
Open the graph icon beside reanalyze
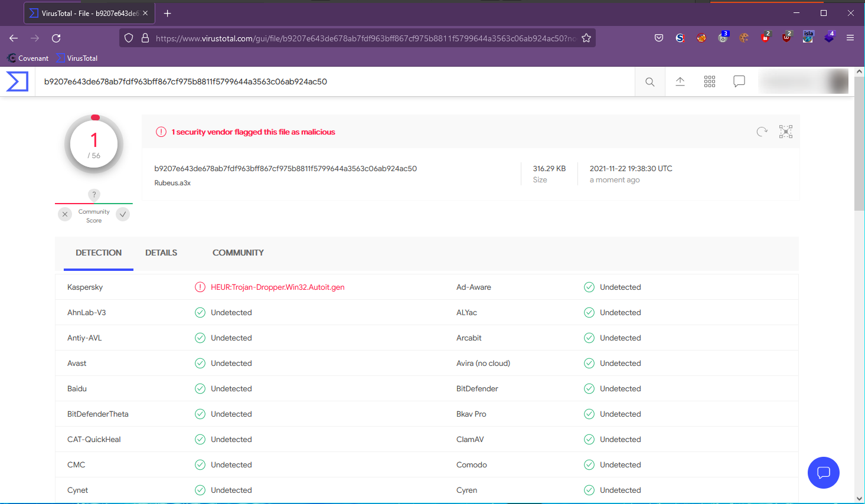coord(786,132)
